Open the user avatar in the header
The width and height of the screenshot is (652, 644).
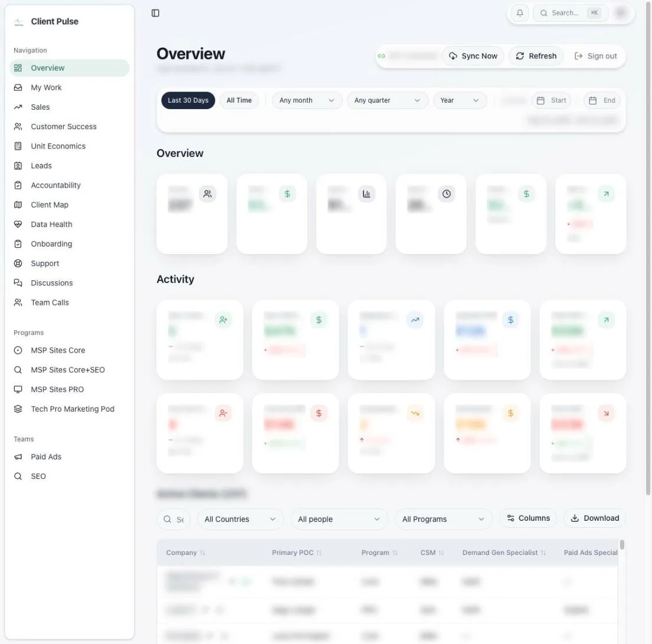click(621, 13)
